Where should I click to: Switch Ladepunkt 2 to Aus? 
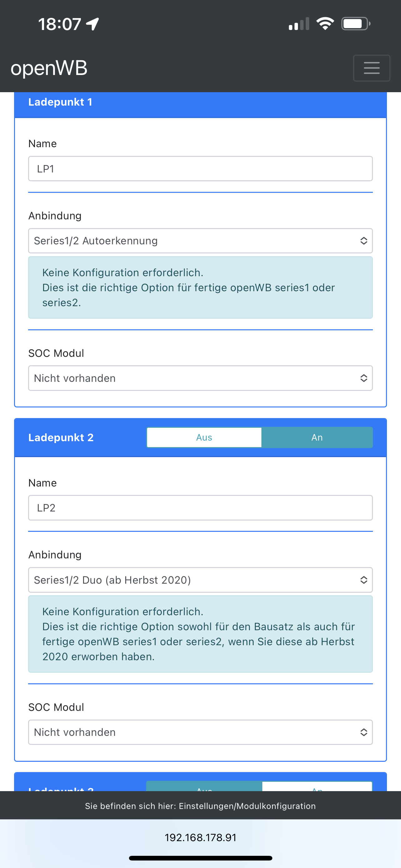click(x=204, y=437)
